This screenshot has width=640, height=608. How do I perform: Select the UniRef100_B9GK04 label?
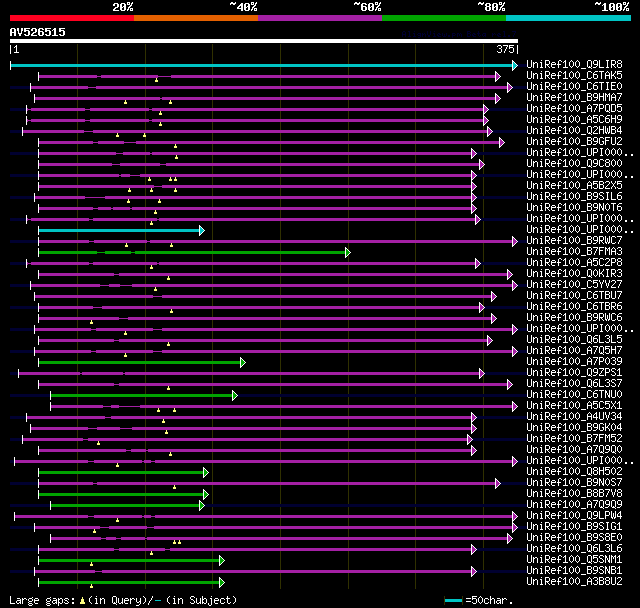pos(574,428)
